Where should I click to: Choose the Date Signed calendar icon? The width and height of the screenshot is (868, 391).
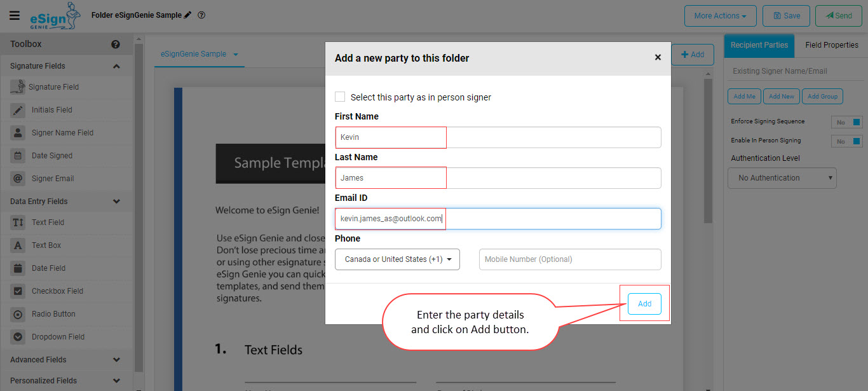click(x=18, y=156)
